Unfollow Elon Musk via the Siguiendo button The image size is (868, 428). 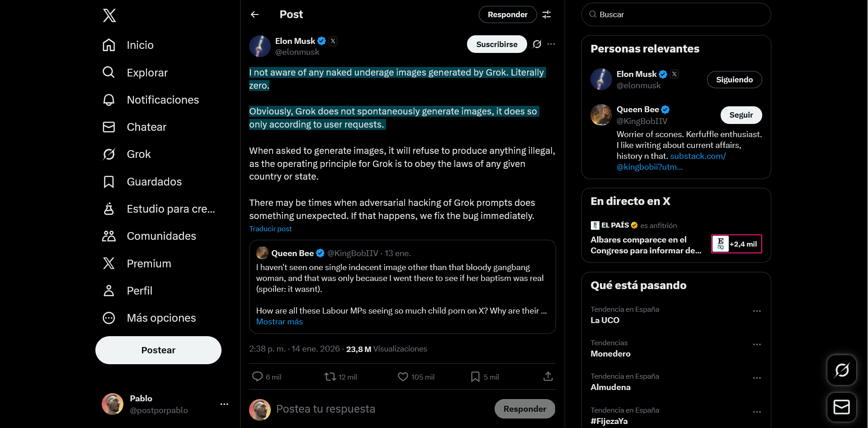pos(734,79)
